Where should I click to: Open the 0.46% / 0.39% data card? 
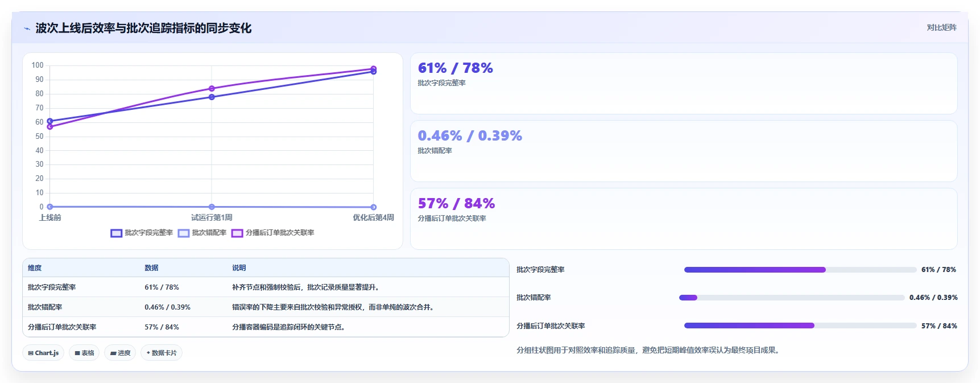[684, 151]
